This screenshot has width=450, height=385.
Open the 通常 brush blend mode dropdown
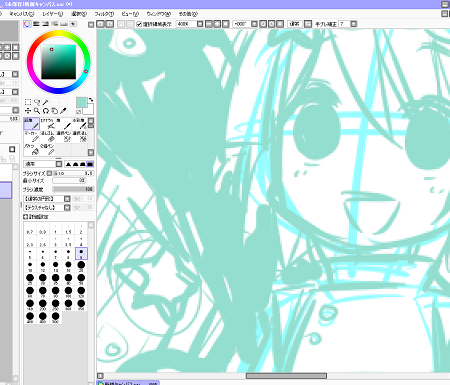coord(43,164)
